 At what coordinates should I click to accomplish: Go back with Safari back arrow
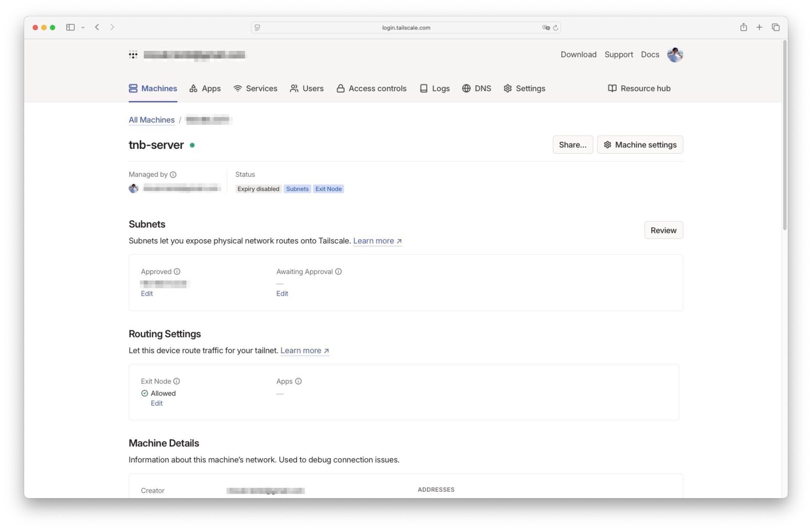97,28
